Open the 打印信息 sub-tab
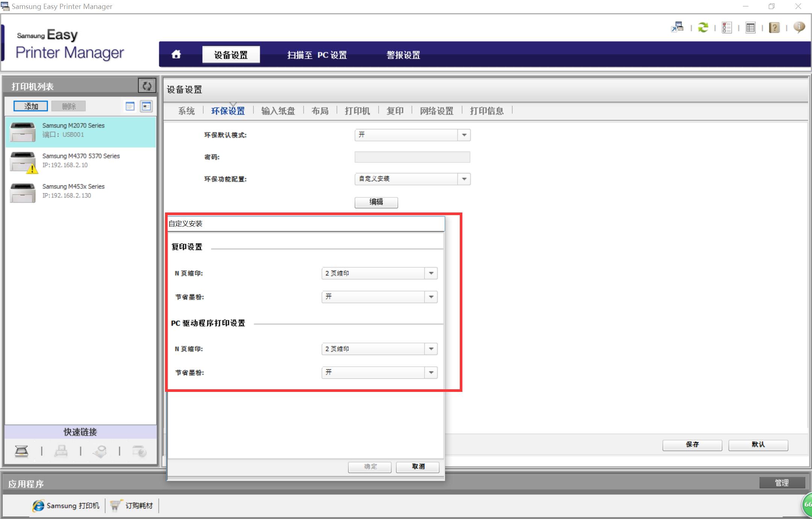The image size is (812, 519). click(487, 111)
